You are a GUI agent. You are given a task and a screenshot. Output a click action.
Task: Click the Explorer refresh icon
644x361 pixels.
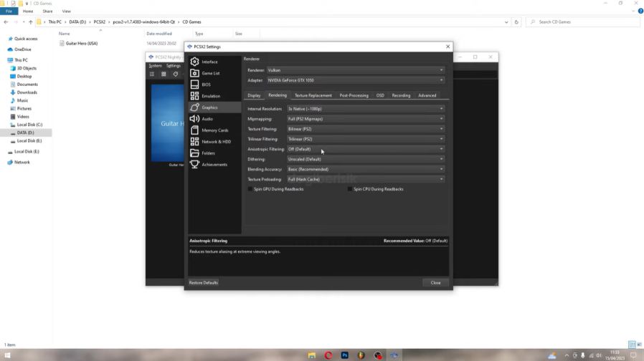tap(516, 22)
